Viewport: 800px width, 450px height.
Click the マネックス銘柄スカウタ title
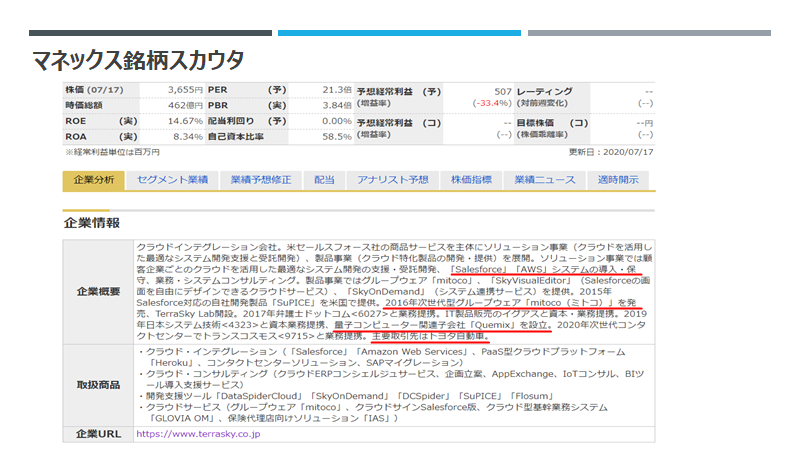point(138,61)
